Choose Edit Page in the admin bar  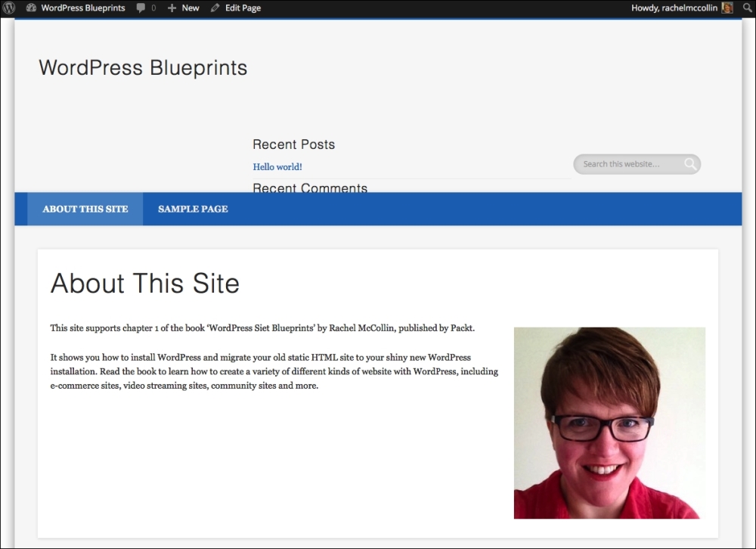click(243, 8)
